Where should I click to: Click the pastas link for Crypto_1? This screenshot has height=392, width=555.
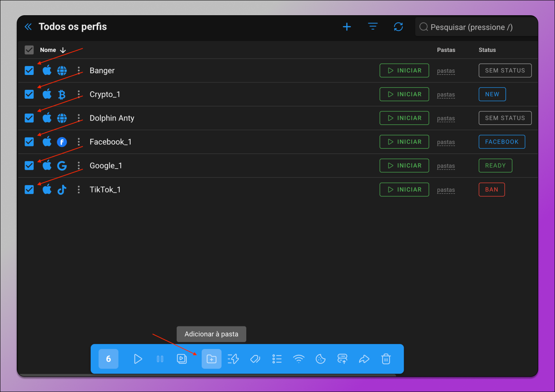tap(446, 95)
